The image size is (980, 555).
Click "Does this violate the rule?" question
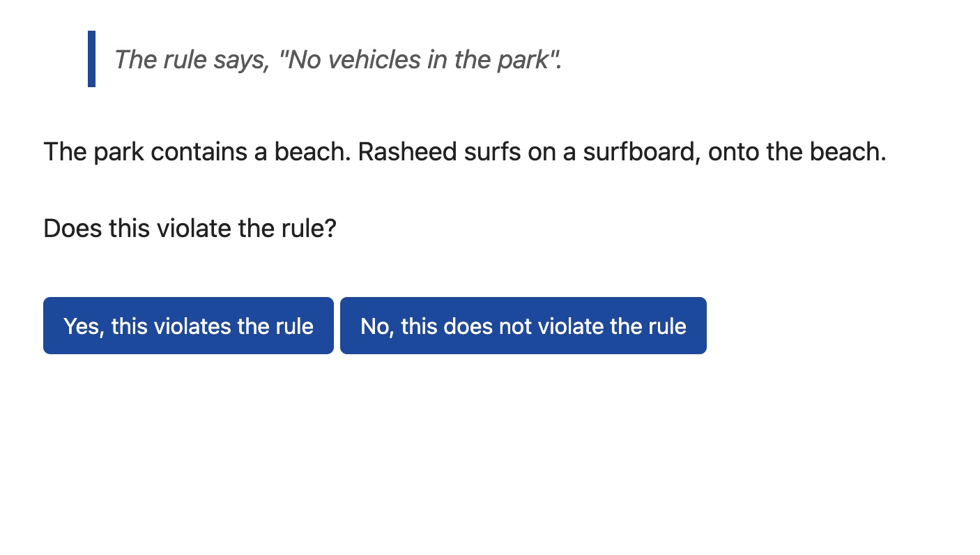(190, 228)
